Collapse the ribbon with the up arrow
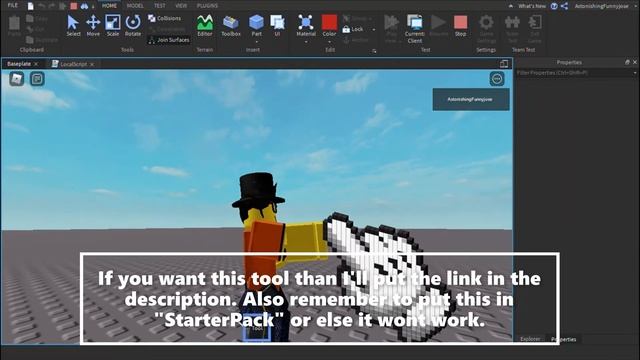640x360 pixels. click(511, 6)
